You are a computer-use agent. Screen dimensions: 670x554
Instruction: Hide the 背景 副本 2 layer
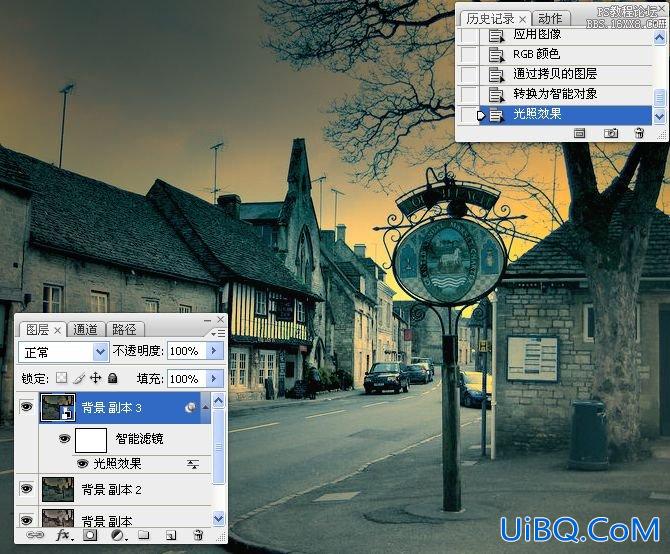coord(26,489)
